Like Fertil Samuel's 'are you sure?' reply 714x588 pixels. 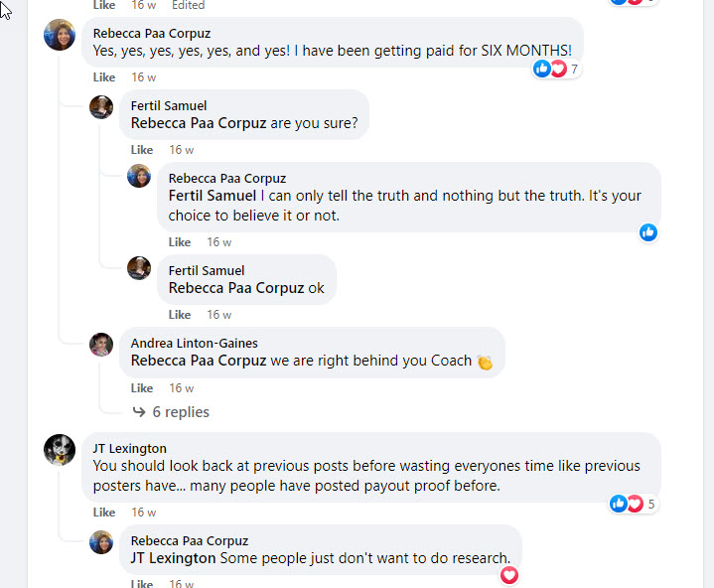click(142, 150)
